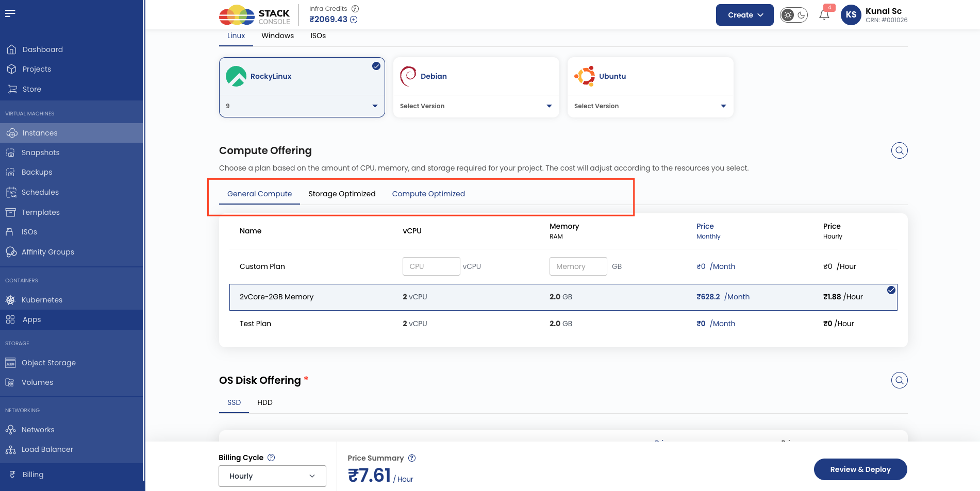Select the Debian OS card

pyautogui.click(x=476, y=76)
